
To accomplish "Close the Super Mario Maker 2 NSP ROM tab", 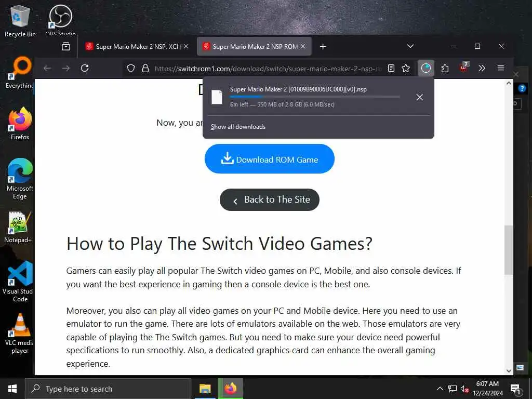I will point(303,46).
